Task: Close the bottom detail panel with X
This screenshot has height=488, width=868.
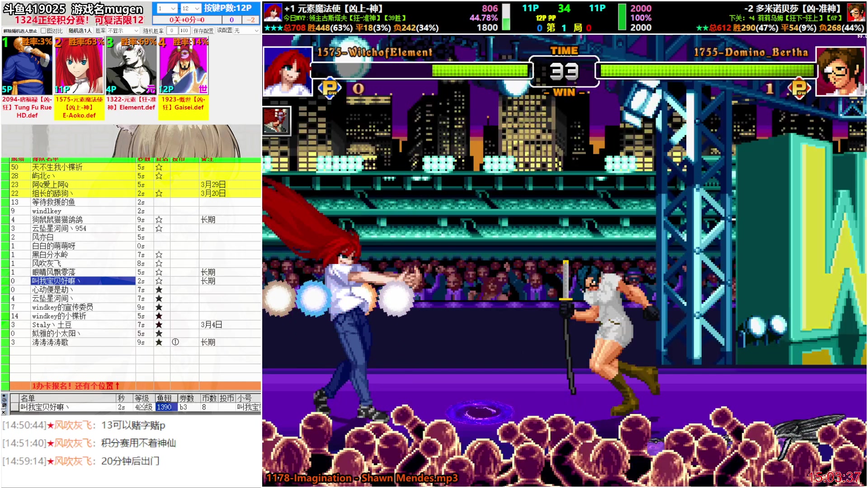Action: click(4, 412)
